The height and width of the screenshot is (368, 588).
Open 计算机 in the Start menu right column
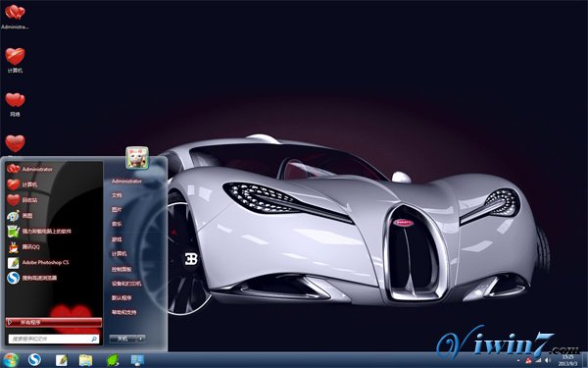119,254
